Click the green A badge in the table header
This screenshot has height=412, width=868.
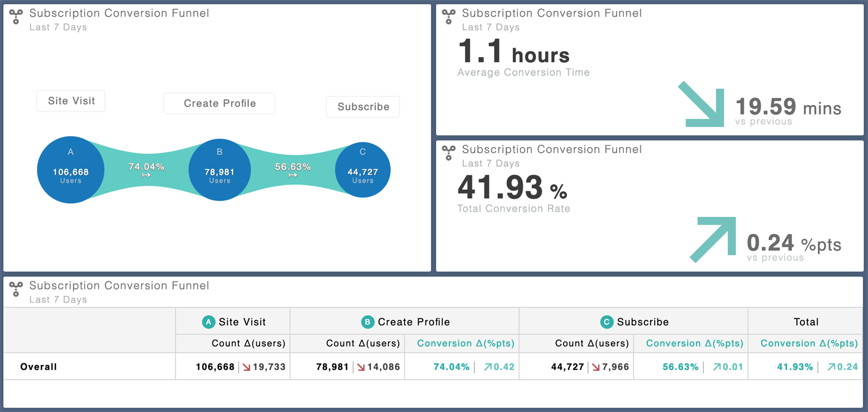pyautogui.click(x=208, y=322)
